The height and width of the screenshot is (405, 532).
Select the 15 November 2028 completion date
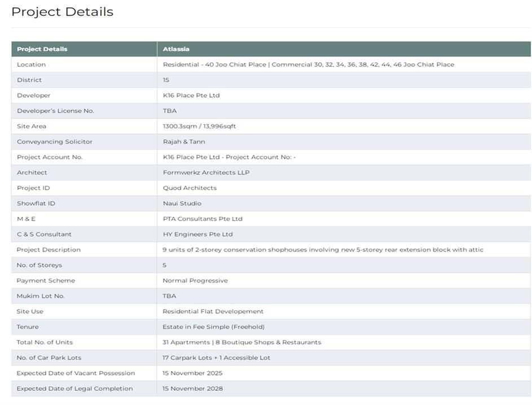point(192,389)
